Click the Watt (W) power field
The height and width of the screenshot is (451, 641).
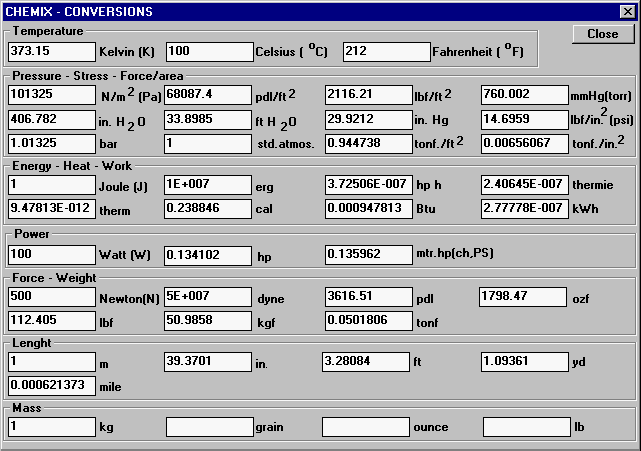[x=52, y=255]
